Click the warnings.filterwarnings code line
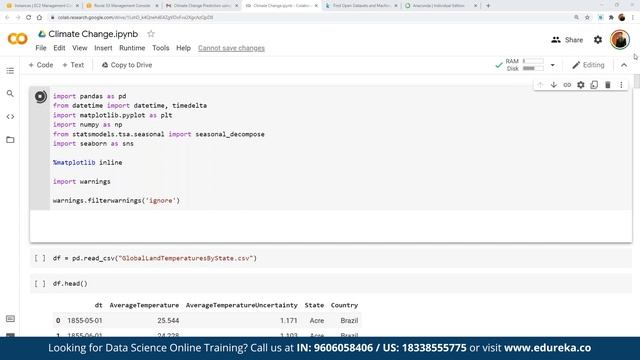This screenshot has width=640, height=360. point(116,200)
